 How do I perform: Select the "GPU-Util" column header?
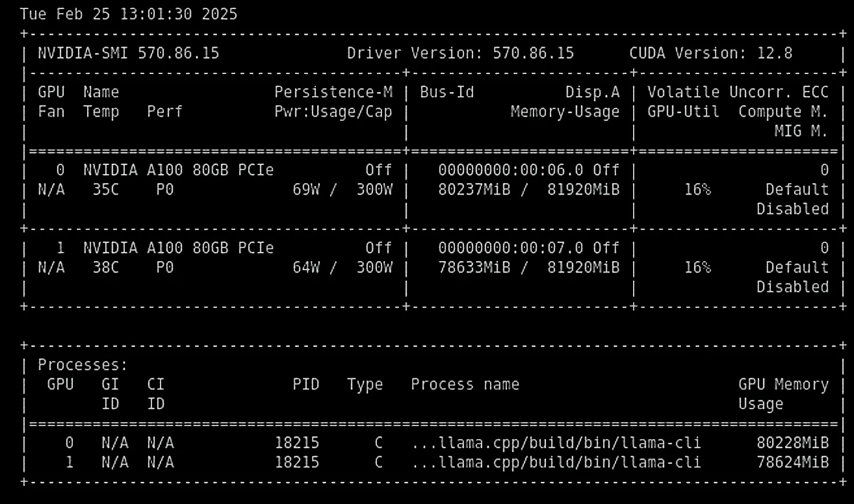click(683, 111)
